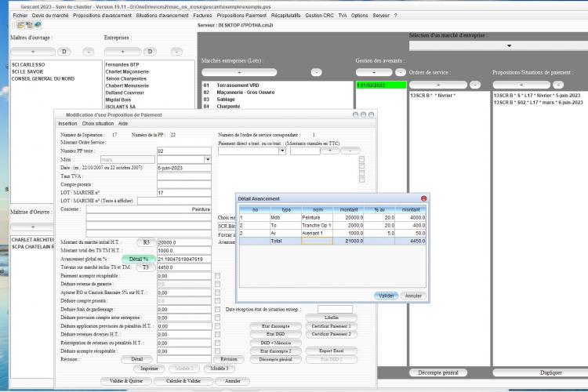588x392 pixels.
Task: Open the Insertion menu in the modification dialog
Action: 67,123
